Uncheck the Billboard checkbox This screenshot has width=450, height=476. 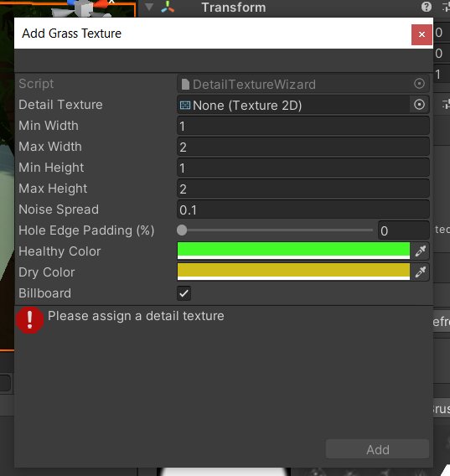tap(184, 293)
